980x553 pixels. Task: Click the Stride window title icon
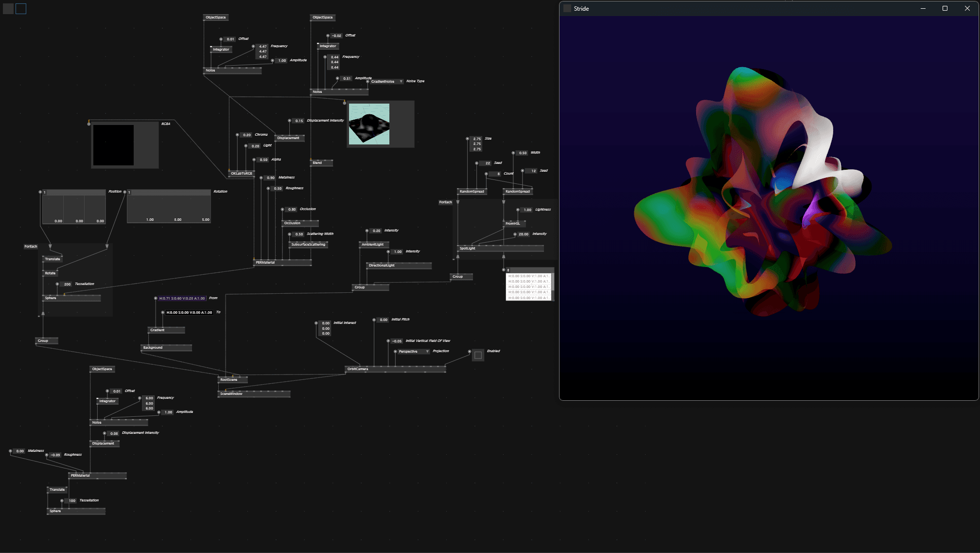567,9
